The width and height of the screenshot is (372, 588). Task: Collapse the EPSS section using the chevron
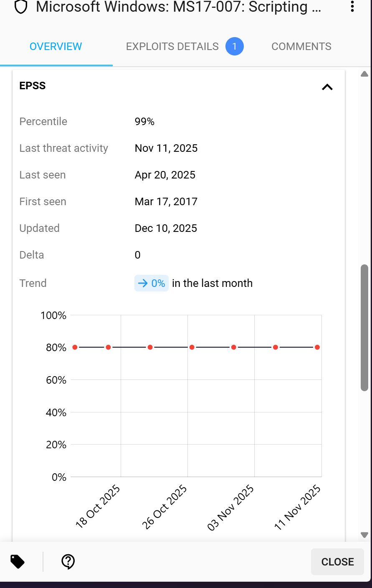[327, 87]
